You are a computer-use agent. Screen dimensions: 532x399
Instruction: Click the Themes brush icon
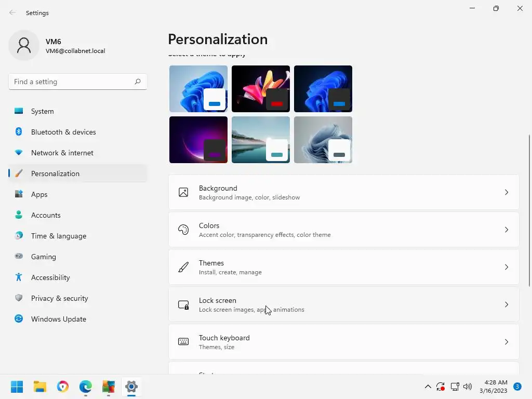[183, 267]
